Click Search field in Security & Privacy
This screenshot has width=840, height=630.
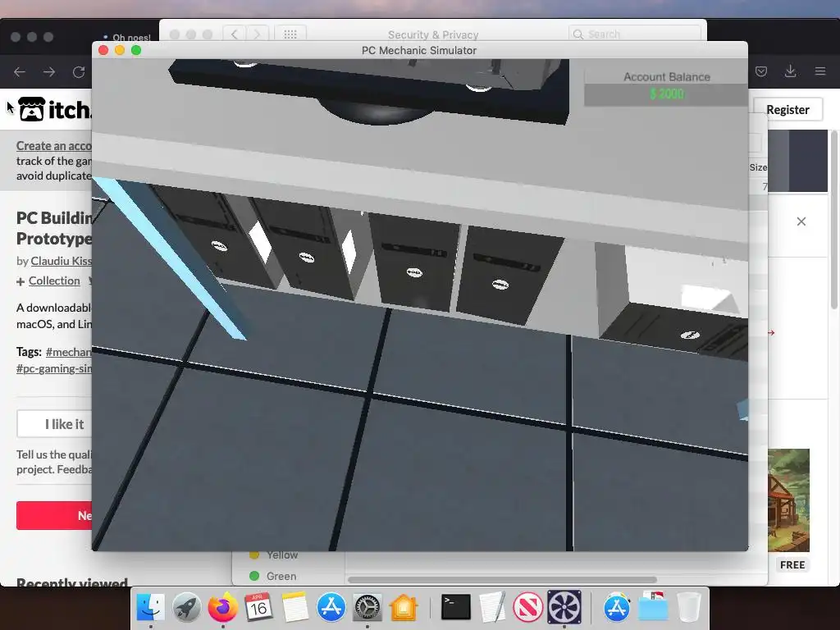tap(634, 34)
